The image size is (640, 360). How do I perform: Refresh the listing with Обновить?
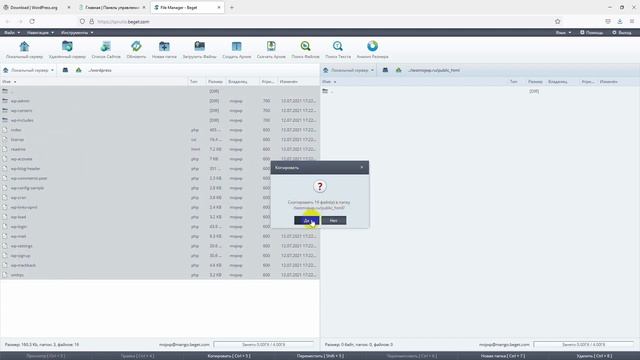click(x=136, y=47)
